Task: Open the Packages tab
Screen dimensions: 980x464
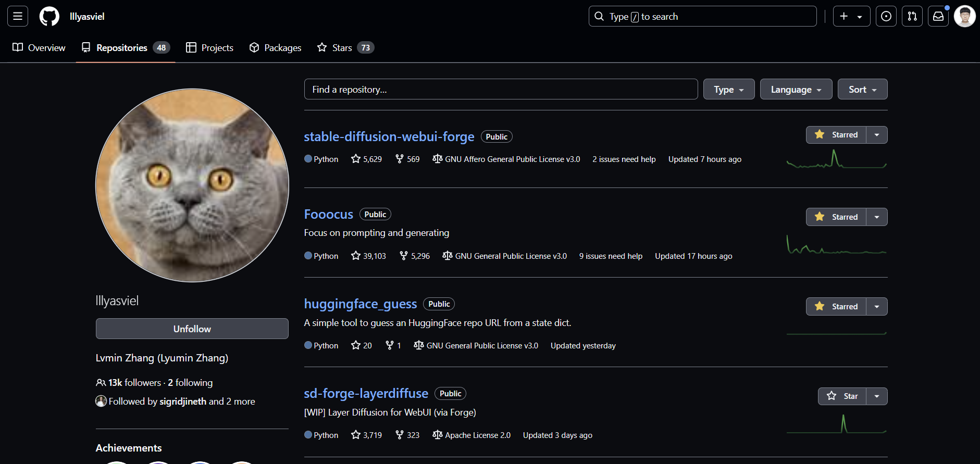Action: click(x=275, y=48)
